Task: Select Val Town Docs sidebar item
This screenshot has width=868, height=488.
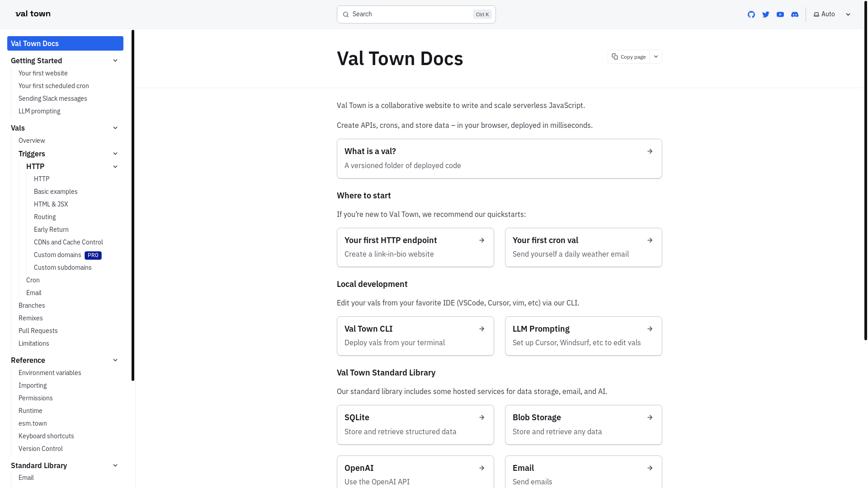Action: click(65, 43)
